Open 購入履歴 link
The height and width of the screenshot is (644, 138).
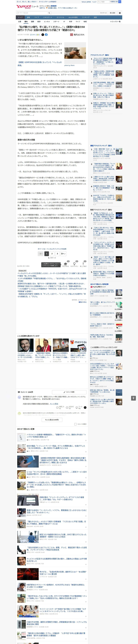112,13
